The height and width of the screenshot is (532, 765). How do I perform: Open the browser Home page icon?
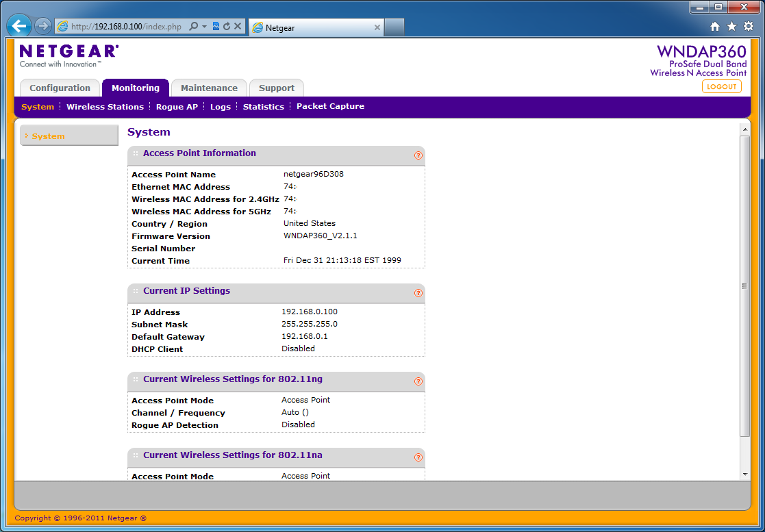click(x=715, y=27)
